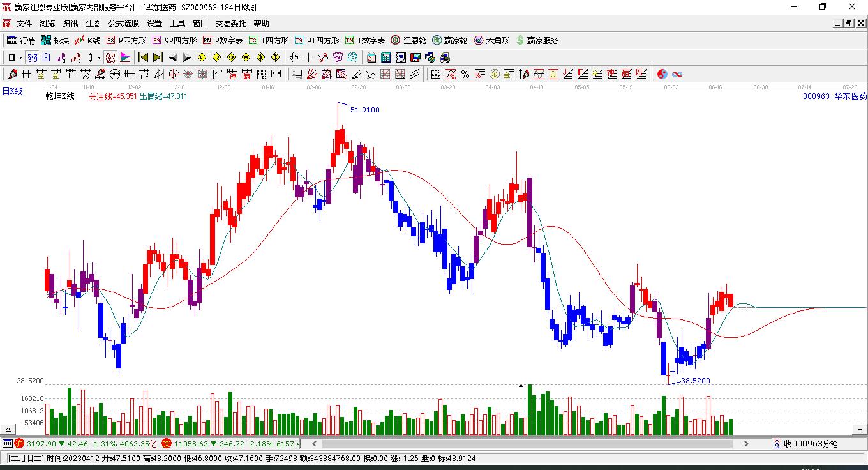The height and width of the screenshot is (470, 868).
Task: Restore the inner chart window
Action: click(x=849, y=24)
